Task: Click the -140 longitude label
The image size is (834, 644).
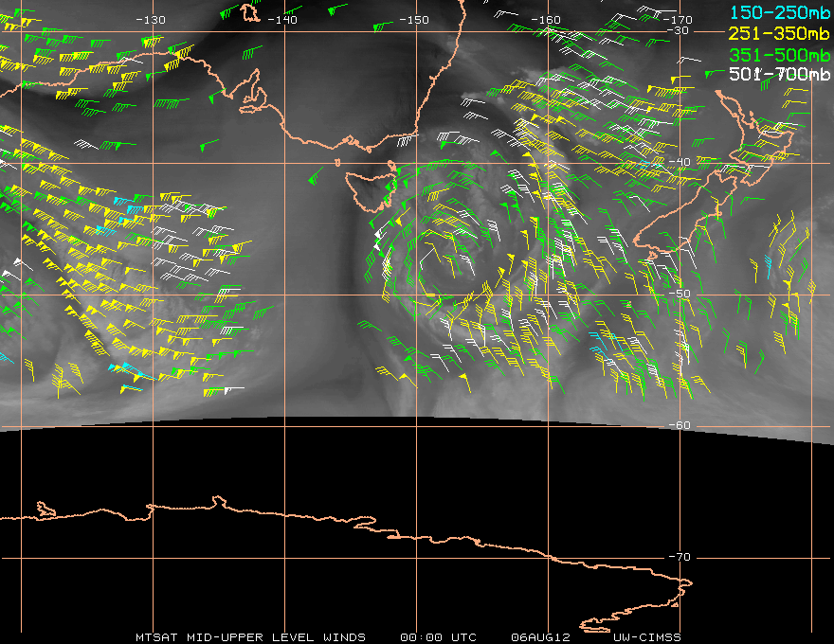Action: [x=282, y=20]
